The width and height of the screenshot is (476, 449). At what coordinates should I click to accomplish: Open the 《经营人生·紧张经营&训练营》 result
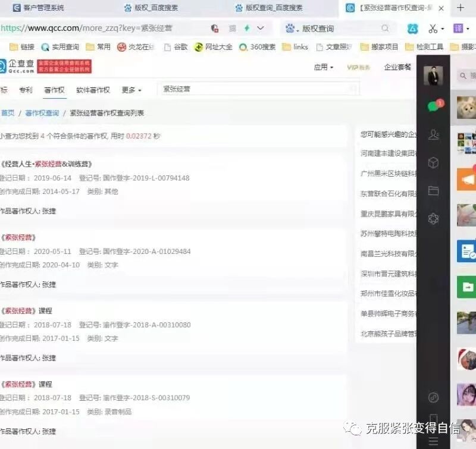pos(46,164)
